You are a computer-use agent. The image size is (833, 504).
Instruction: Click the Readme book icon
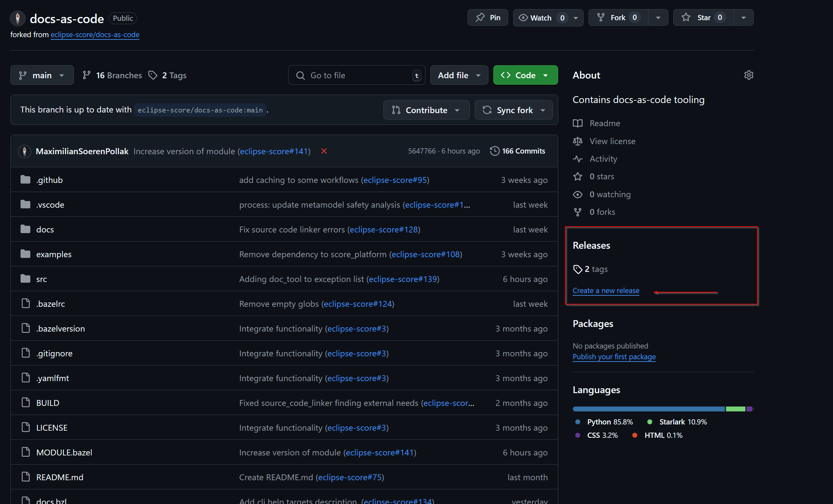point(578,123)
